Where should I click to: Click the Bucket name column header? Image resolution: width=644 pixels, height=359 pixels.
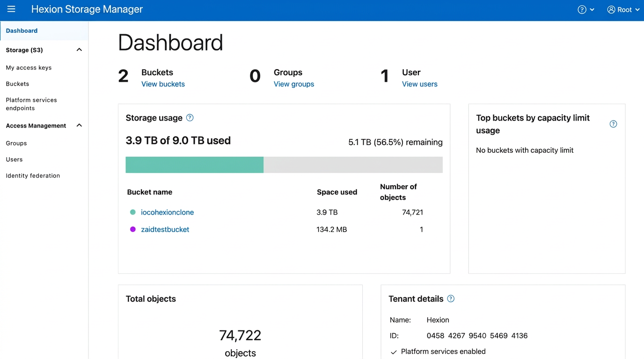[x=150, y=192]
